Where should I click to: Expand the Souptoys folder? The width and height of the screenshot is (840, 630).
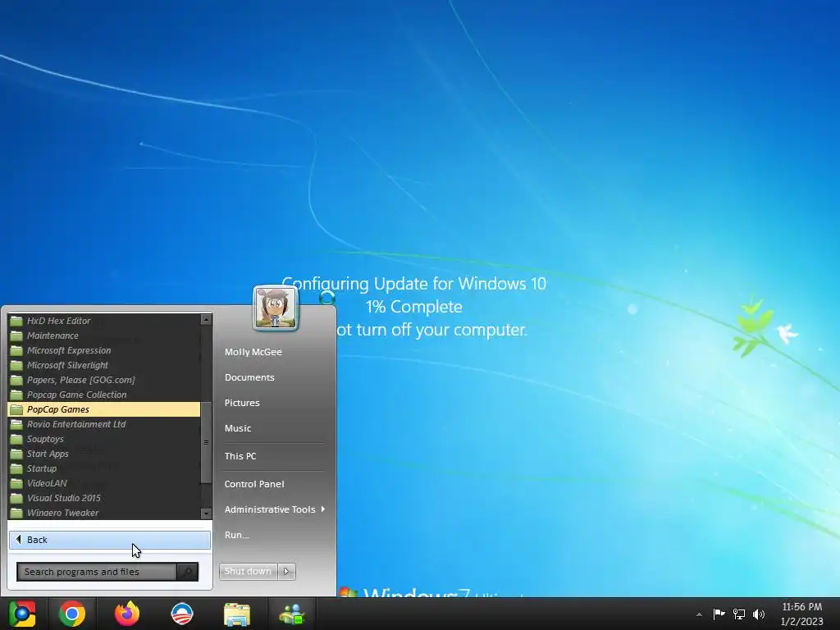click(x=104, y=439)
